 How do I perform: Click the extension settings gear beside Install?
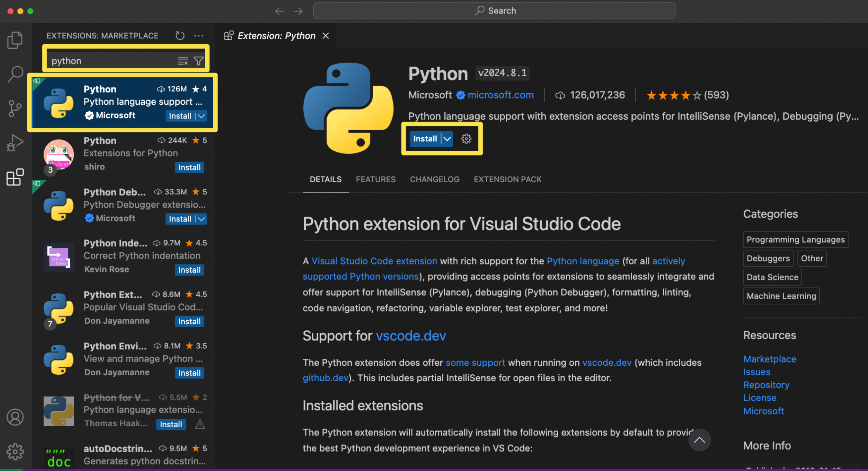[466, 139]
